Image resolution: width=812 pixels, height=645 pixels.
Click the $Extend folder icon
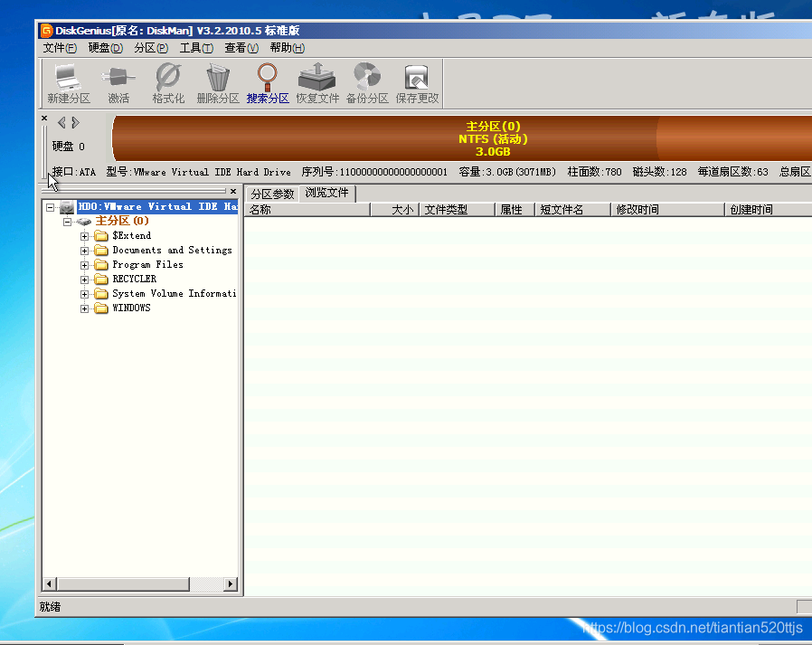click(x=101, y=236)
